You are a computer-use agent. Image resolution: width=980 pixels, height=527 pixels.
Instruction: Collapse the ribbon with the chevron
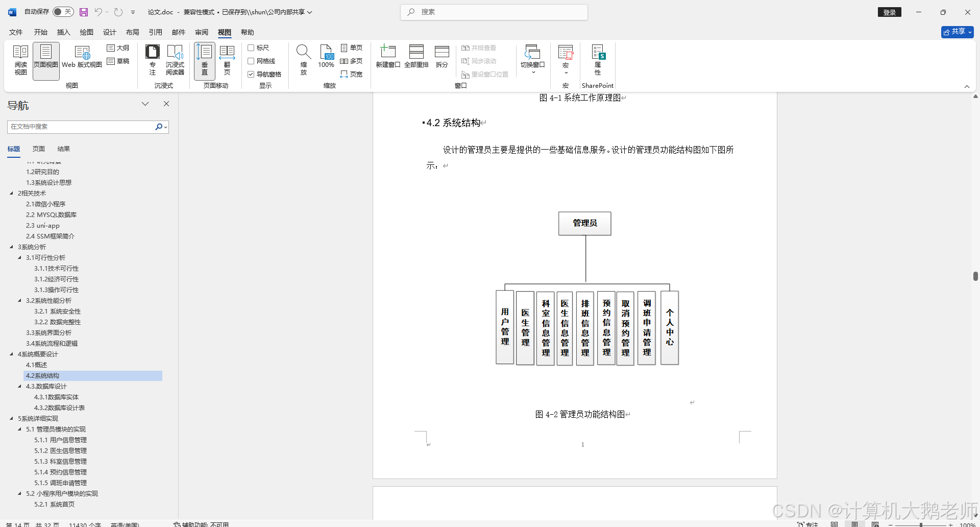click(x=967, y=86)
